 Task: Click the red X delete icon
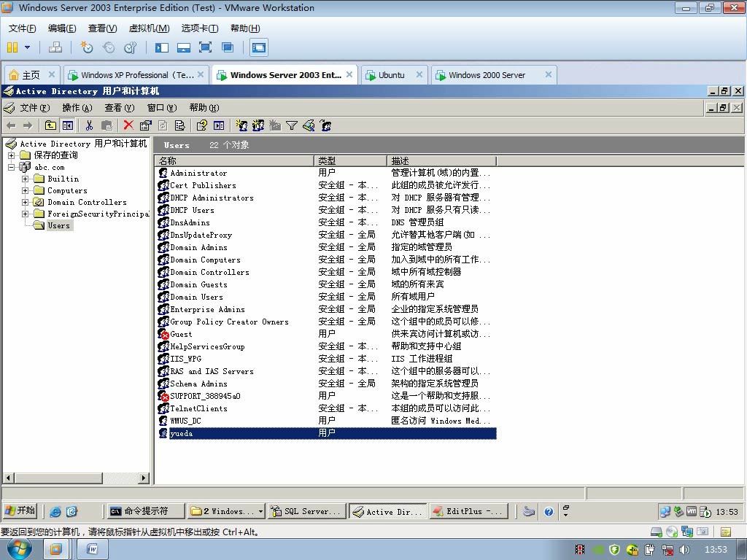pos(128,125)
